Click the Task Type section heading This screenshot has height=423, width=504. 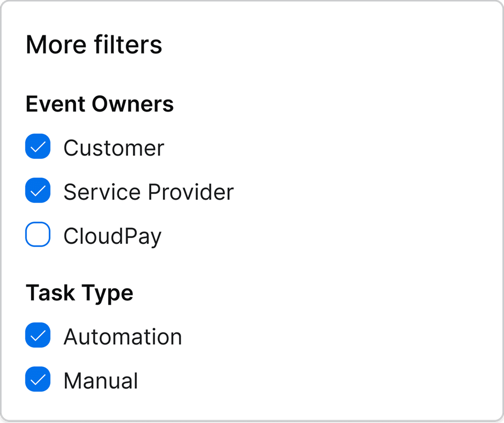click(x=79, y=293)
